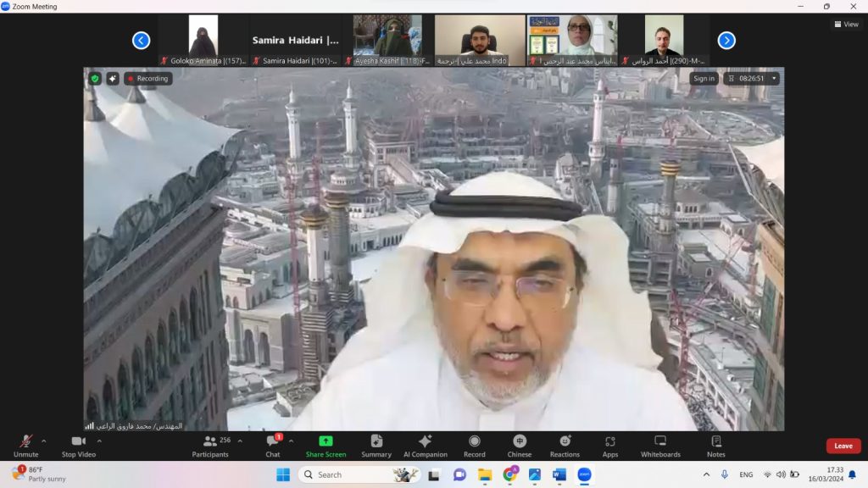This screenshot has width=868, height=488.
Task: Open Whiteboards
Action: (660, 446)
